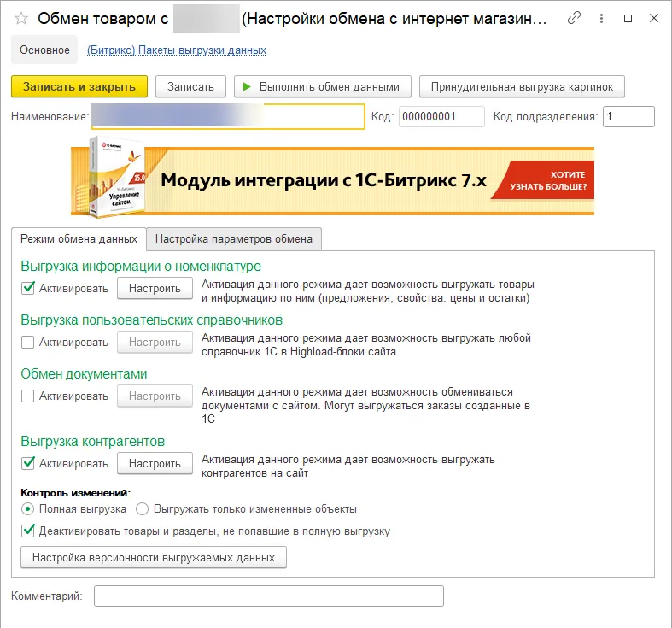
Task: Click Принудительная выгрузка картинок button
Action: pyautogui.click(x=522, y=86)
